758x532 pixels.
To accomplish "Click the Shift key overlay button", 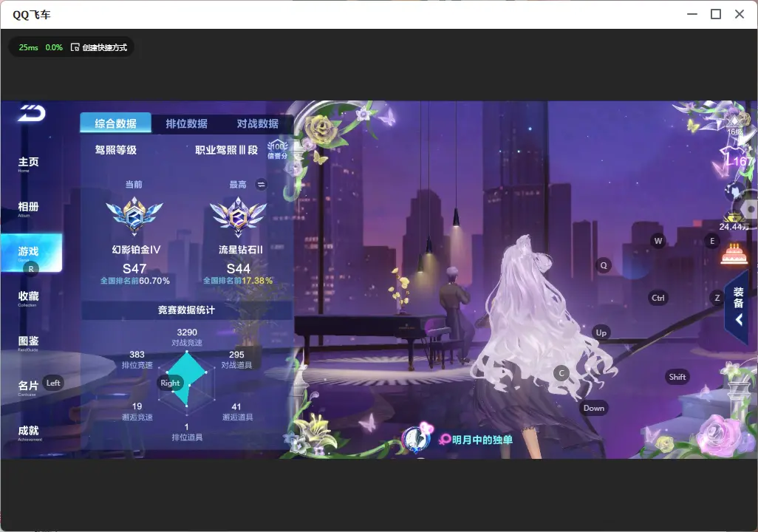I will [x=677, y=378].
